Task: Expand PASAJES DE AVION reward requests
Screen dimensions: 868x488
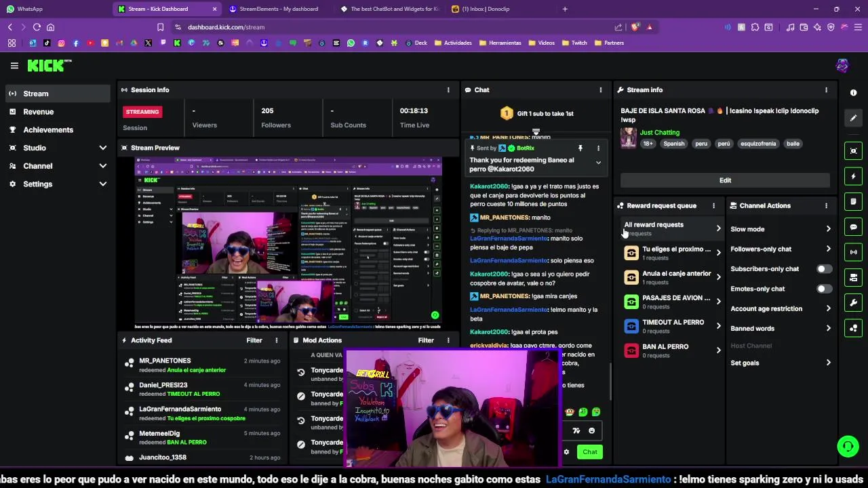Action: point(672,302)
